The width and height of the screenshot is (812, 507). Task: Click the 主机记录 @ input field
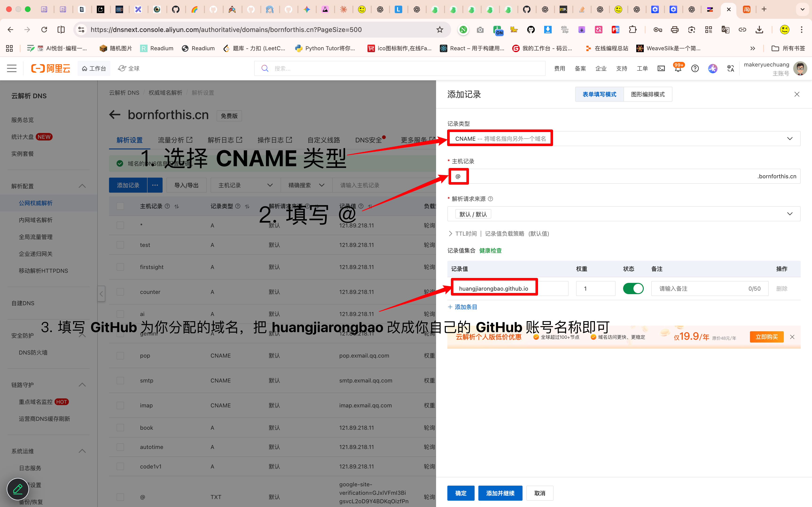pyautogui.click(x=624, y=176)
